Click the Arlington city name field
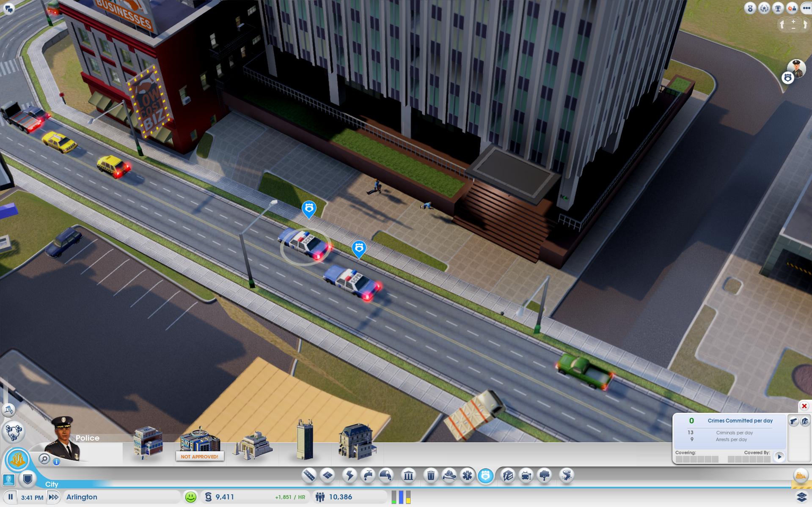The image size is (812, 507). (122, 497)
